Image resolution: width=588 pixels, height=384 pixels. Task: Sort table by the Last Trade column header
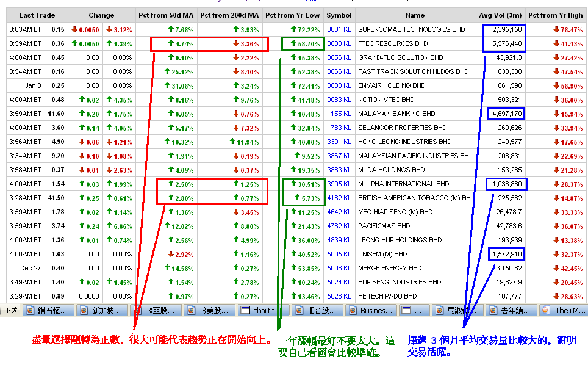tap(37, 15)
